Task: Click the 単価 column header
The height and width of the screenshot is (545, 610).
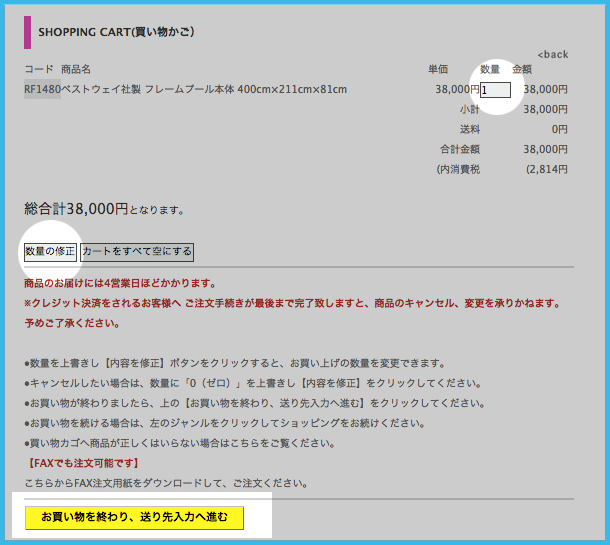Action: click(438, 69)
